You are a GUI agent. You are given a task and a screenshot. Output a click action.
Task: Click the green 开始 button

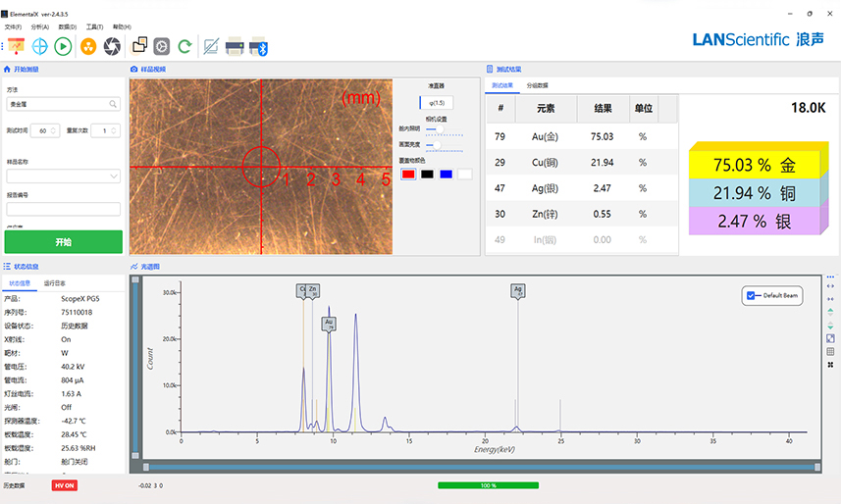point(64,242)
